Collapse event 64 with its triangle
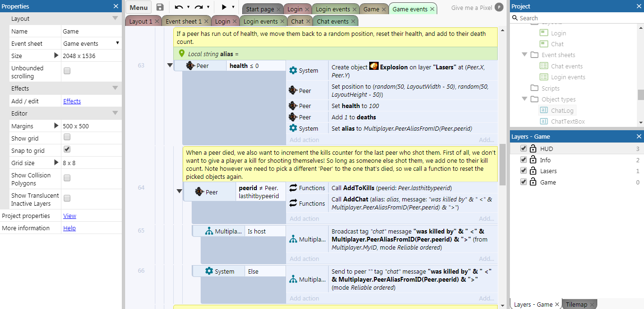644x309 pixels. click(x=179, y=191)
